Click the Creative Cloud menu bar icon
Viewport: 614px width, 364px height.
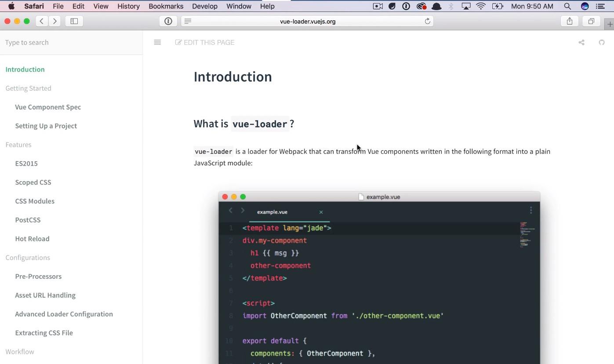point(421,6)
